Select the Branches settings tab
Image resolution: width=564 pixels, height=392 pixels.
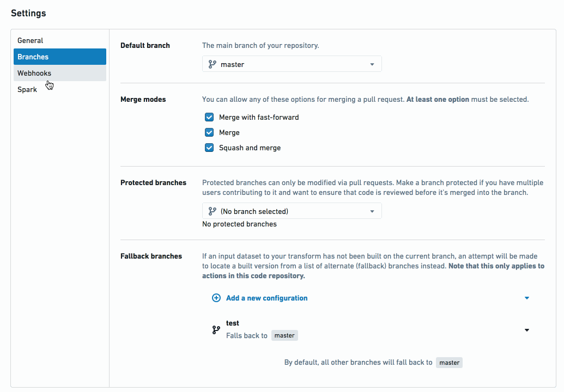pos(60,57)
